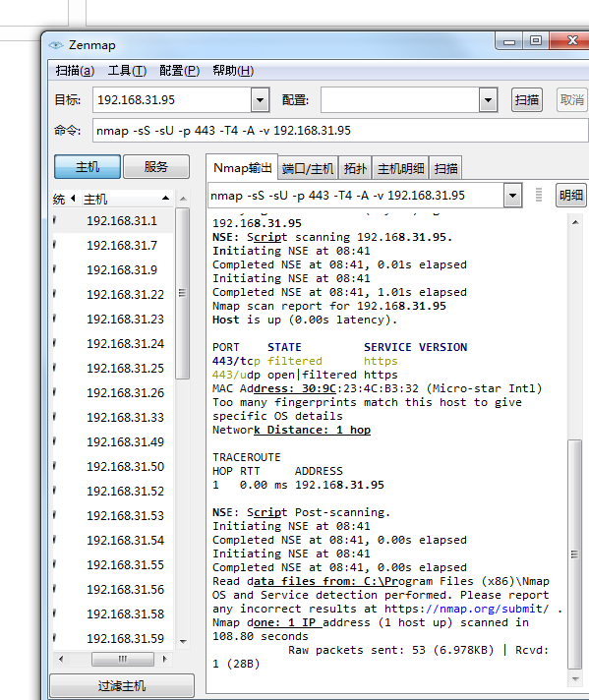Viewport: 589px width, 700px height.
Task: Switch to the Nmap输出 tab
Action: (242, 168)
